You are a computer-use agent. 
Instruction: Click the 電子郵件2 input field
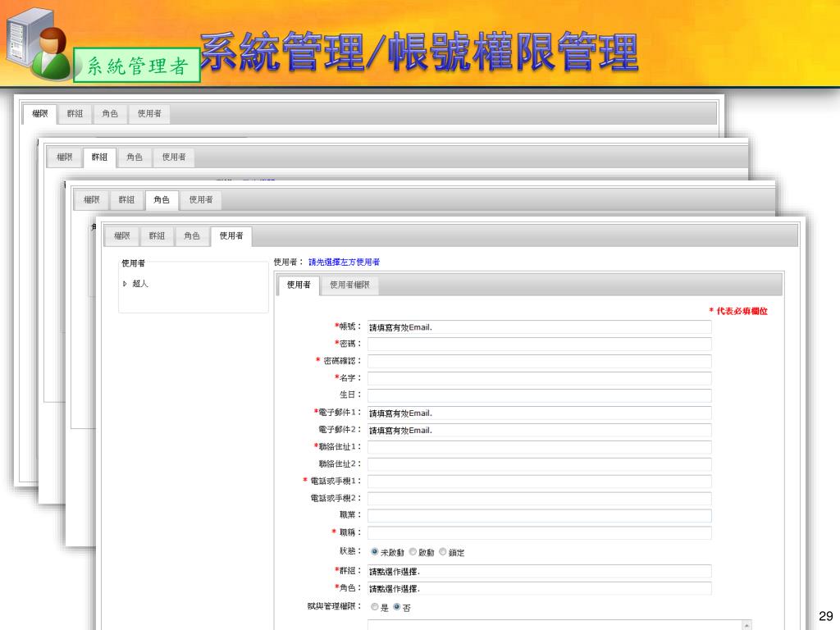(x=540, y=430)
